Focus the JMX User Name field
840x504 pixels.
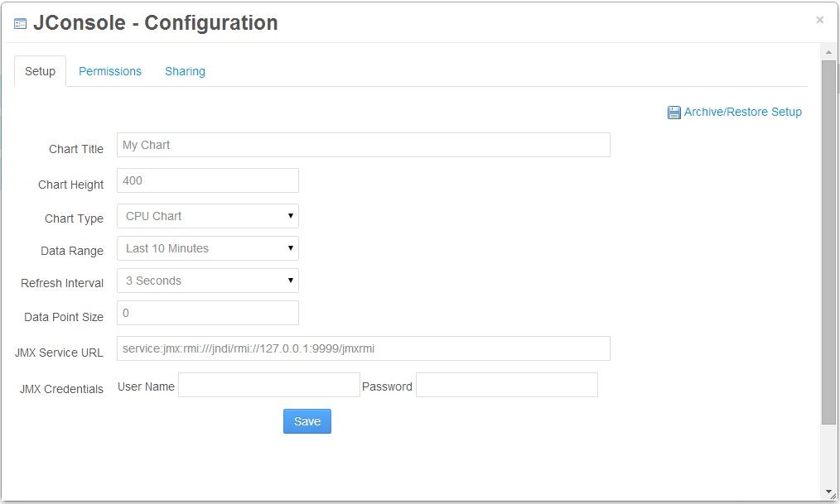coord(268,385)
